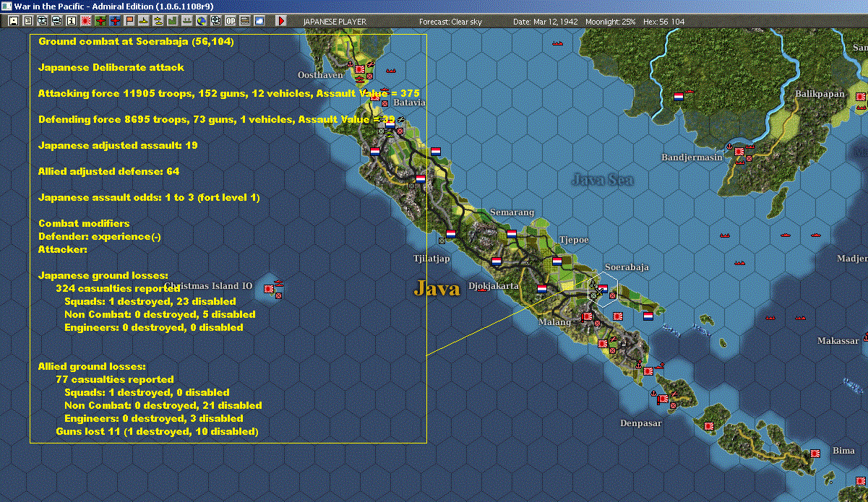Select the Dutch flag unit near Balikpapan river

679,96
